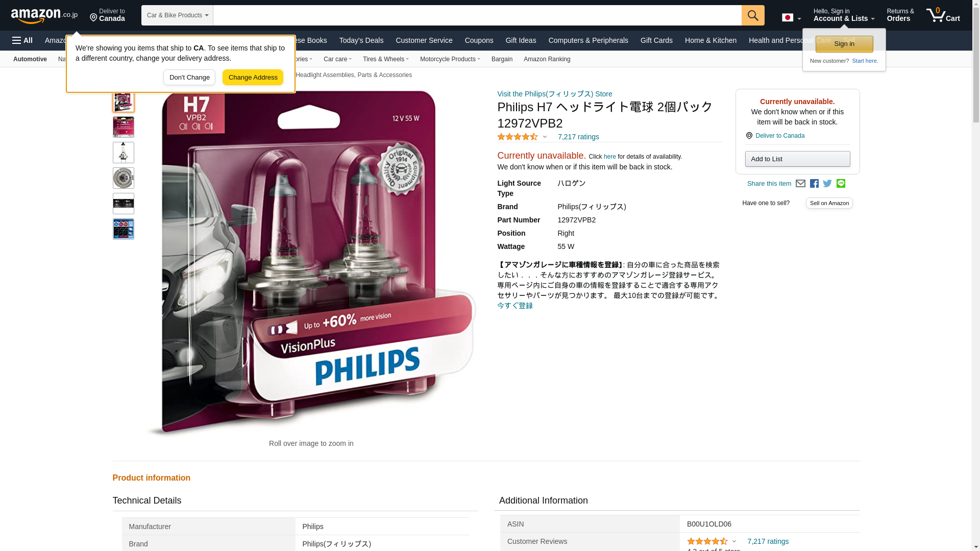Image resolution: width=980 pixels, height=551 pixels.
Task: Expand the star rating breakdown chevron
Action: 545,137
